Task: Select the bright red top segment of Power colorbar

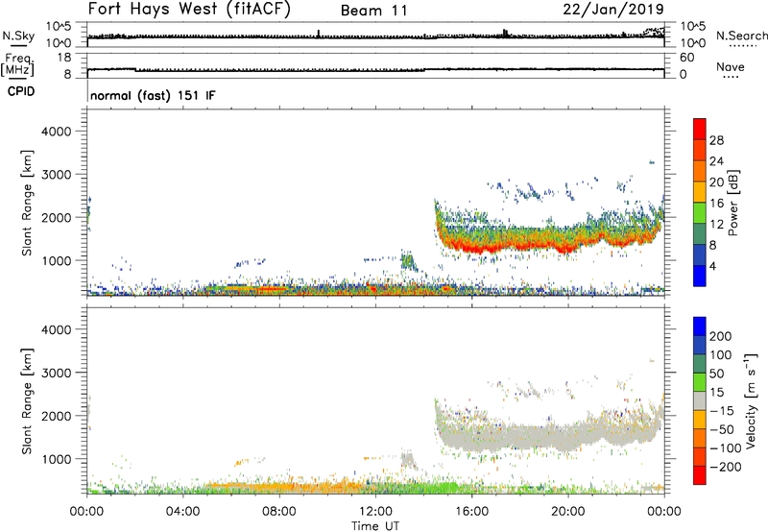Action: tap(700, 129)
